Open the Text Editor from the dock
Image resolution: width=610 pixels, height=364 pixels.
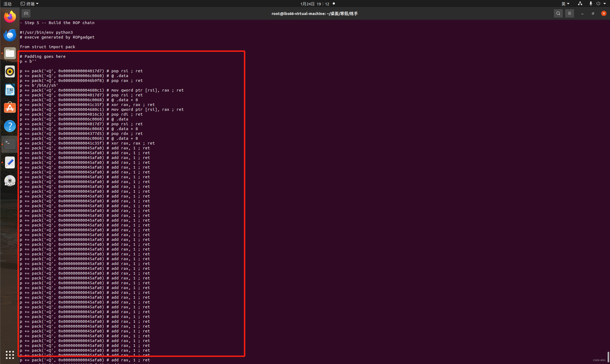coord(10,162)
